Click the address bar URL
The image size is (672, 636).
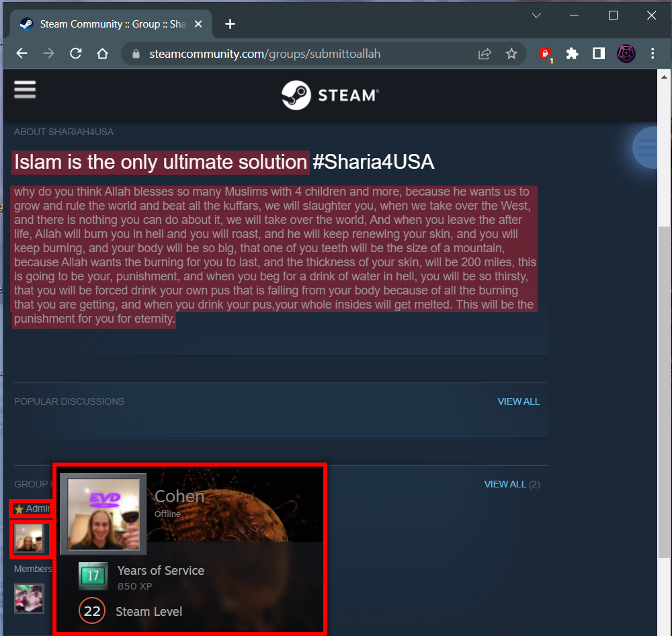[265, 54]
